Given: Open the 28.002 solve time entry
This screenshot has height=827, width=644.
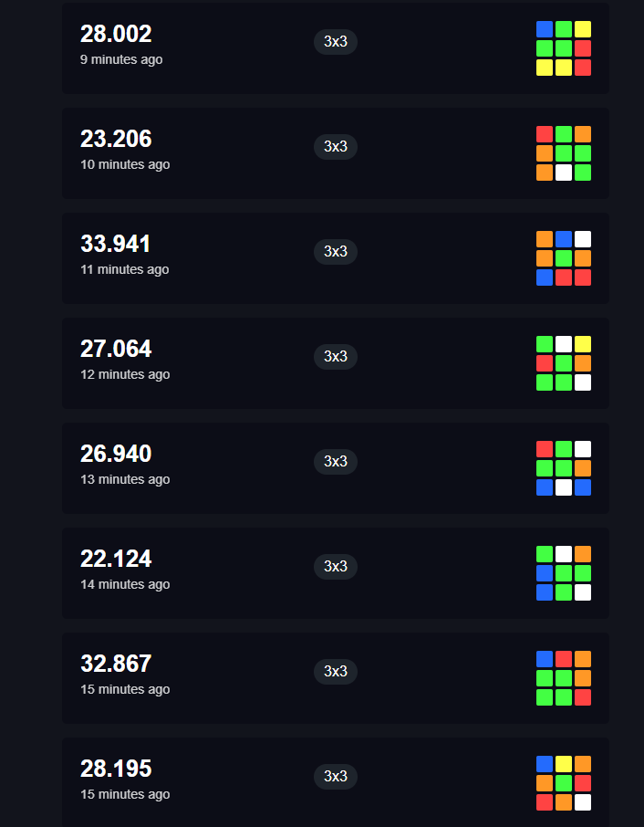Looking at the screenshot, I should pos(116,35).
